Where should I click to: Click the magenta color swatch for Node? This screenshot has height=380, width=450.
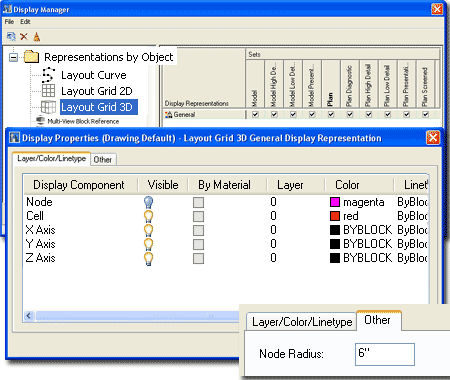click(335, 202)
